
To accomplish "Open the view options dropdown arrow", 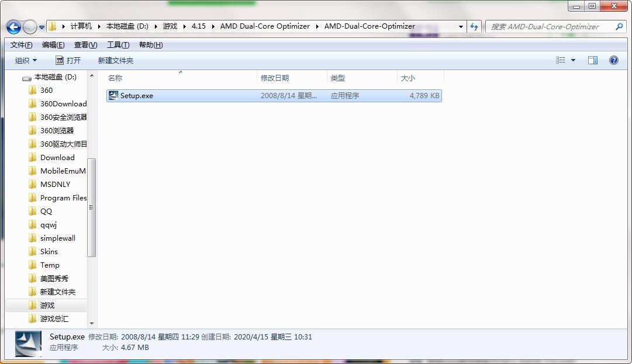I will [573, 60].
